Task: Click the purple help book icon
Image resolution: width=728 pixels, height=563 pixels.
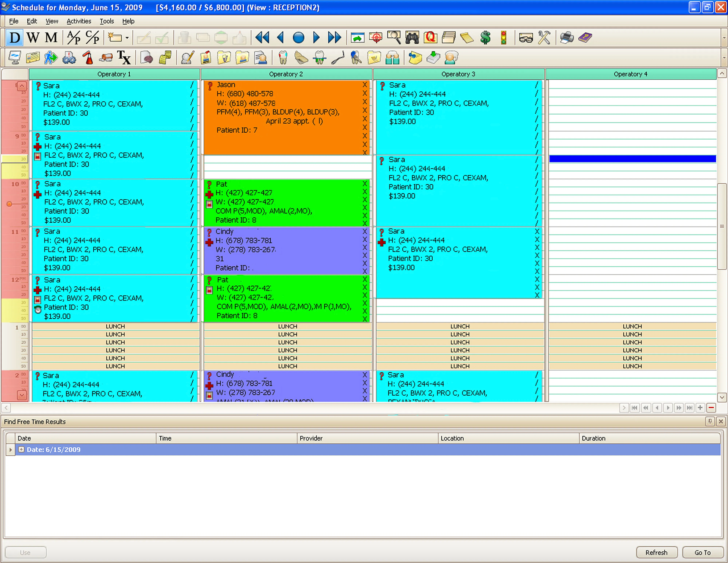Action: pos(585,38)
